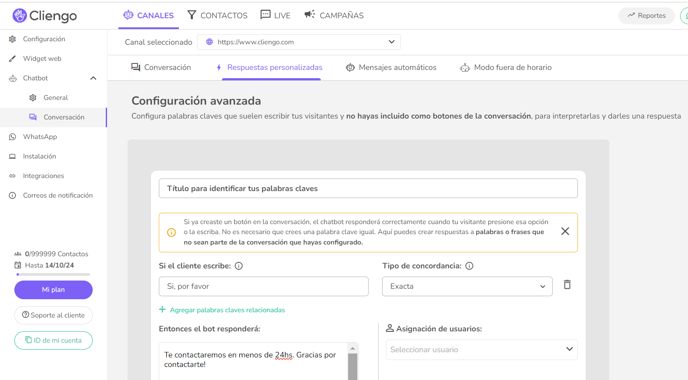Viewport: 688px width, 380px height.
Task: Open the CANALES tab
Action: pos(149,15)
